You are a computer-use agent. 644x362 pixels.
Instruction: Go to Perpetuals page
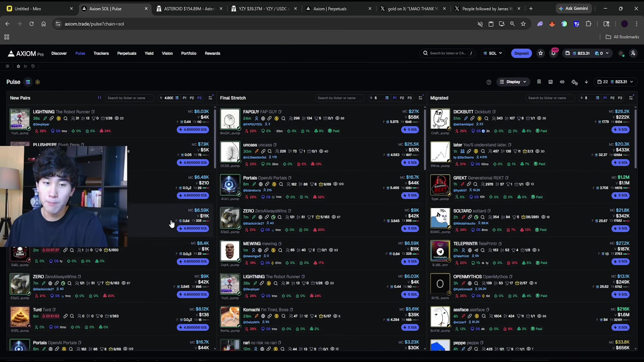click(127, 53)
